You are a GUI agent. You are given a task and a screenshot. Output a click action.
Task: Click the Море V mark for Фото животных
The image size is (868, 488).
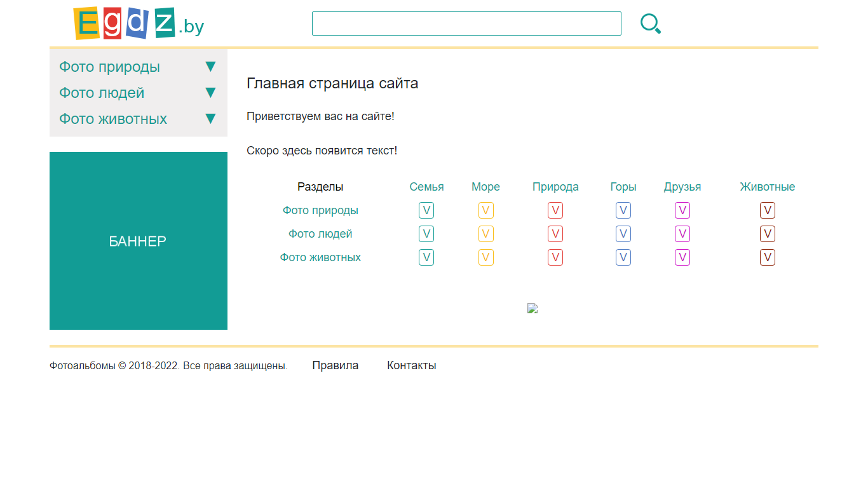coord(486,257)
